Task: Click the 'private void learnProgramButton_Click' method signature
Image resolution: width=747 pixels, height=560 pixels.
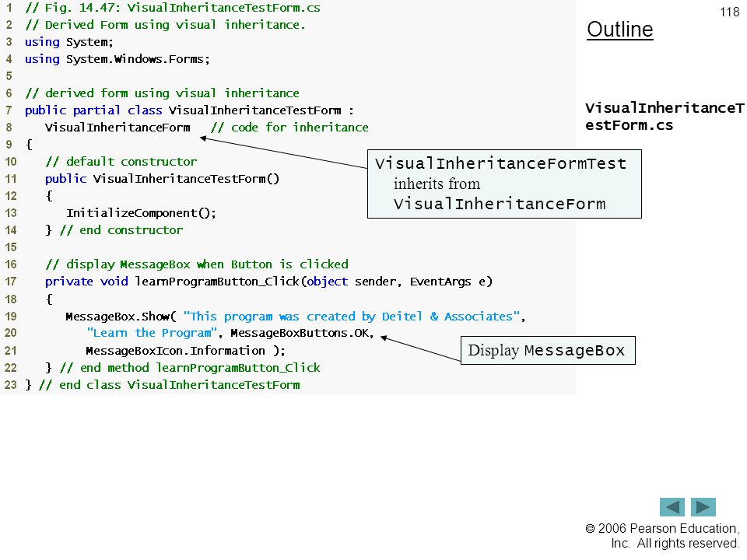Action: click(x=268, y=282)
